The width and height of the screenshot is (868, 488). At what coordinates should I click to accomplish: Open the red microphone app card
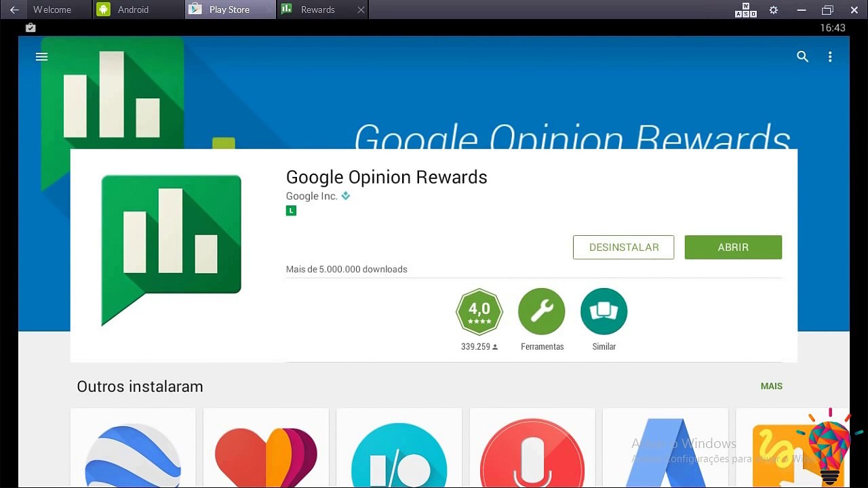coord(532,447)
